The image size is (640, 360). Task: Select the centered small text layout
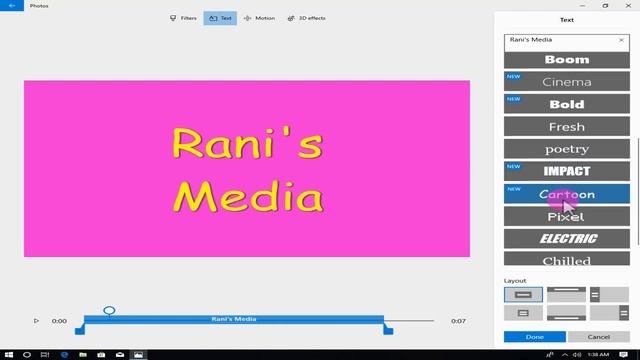[523, 313]
